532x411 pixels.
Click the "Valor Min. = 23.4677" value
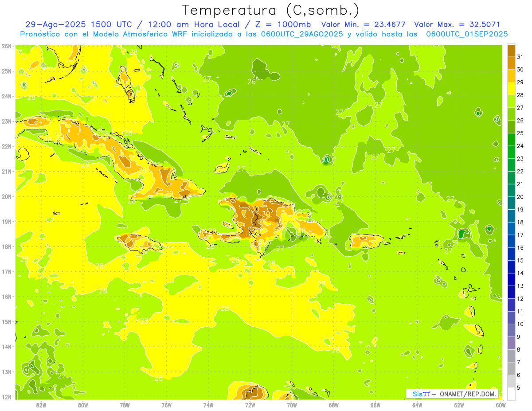coord(363,24)
